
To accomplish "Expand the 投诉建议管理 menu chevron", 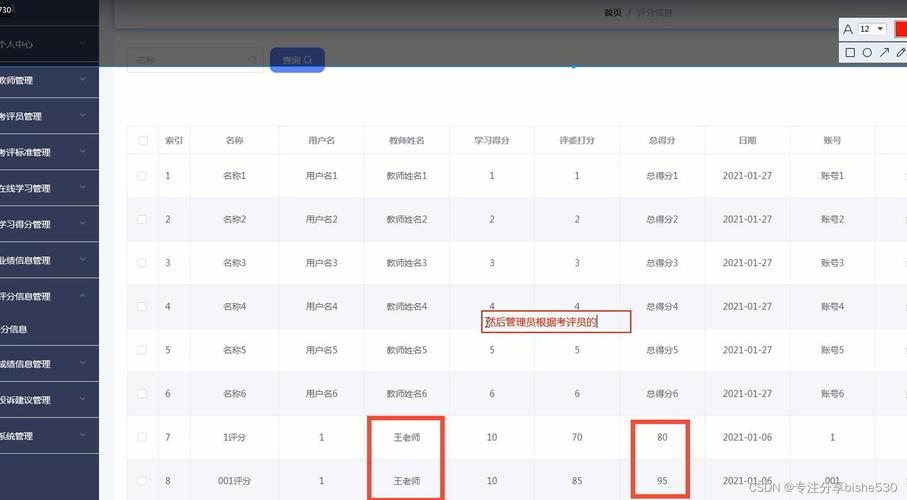I will tap(83, 399).
